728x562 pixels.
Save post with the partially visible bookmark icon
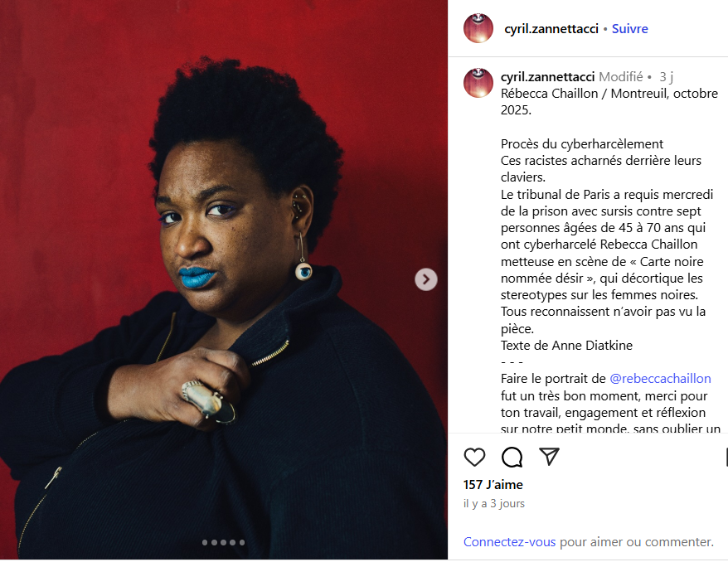pos(726,457)
